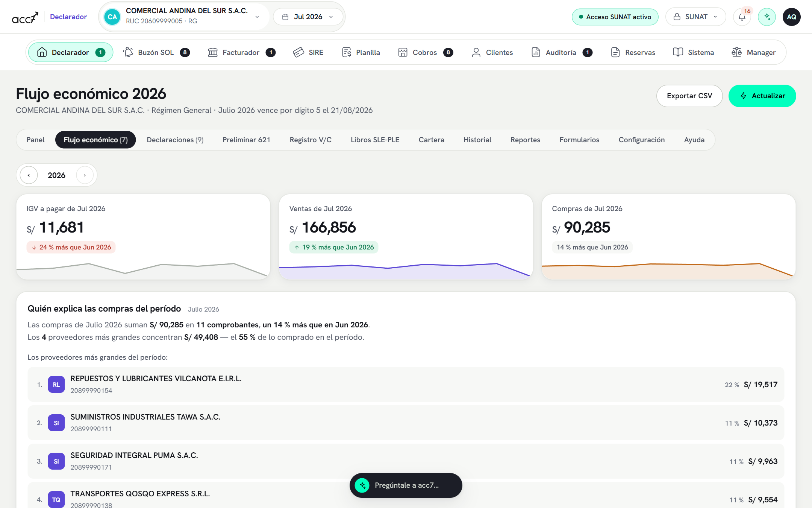
Task: Open the Preliminar 621 tab
Action: (x=247, y=140)
